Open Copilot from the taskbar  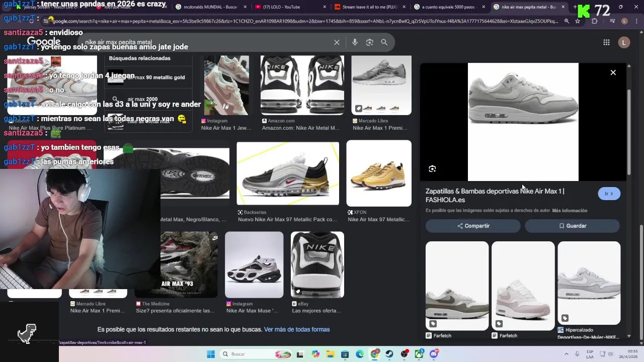(315, 354)
